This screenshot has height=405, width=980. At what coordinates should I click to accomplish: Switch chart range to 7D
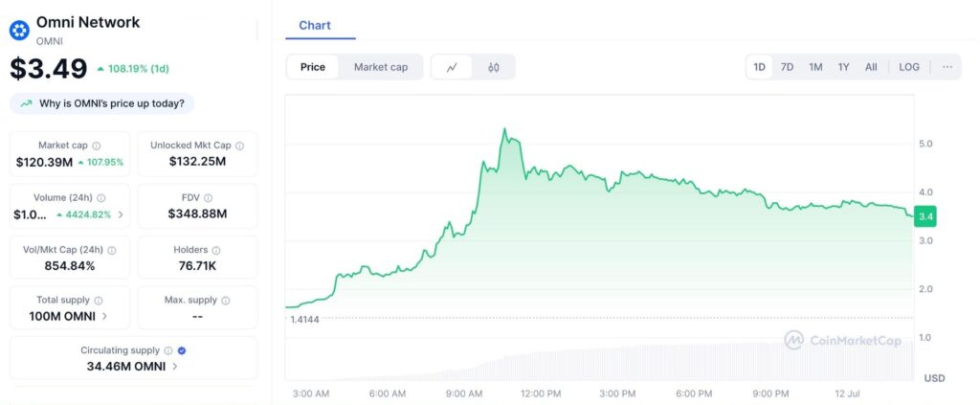[787, 67]
